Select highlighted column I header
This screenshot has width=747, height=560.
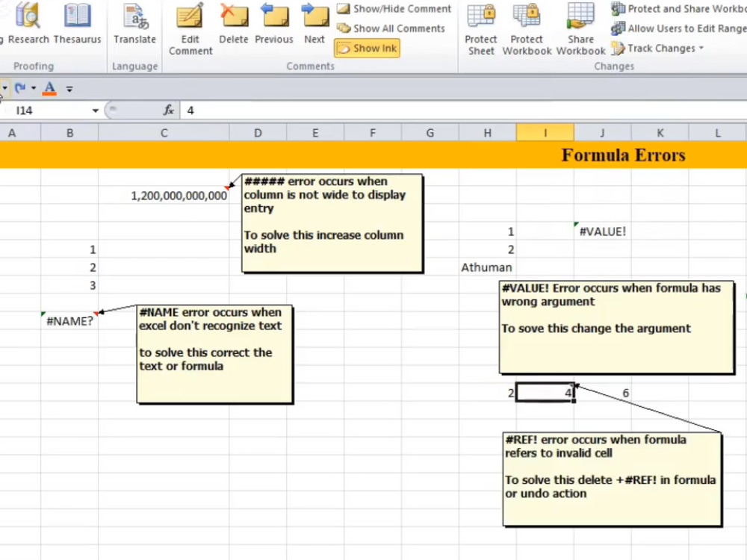545,133
